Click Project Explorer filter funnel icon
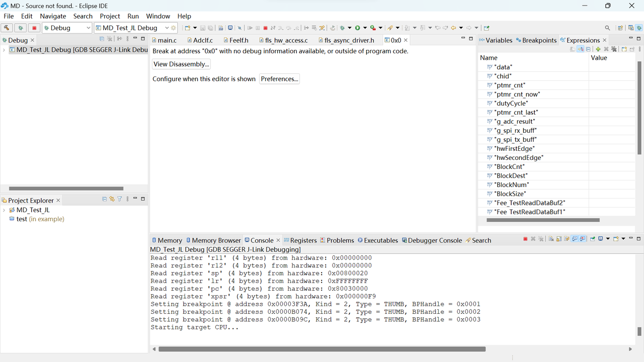This screenshot has width=644, height=362. (120, 199)
